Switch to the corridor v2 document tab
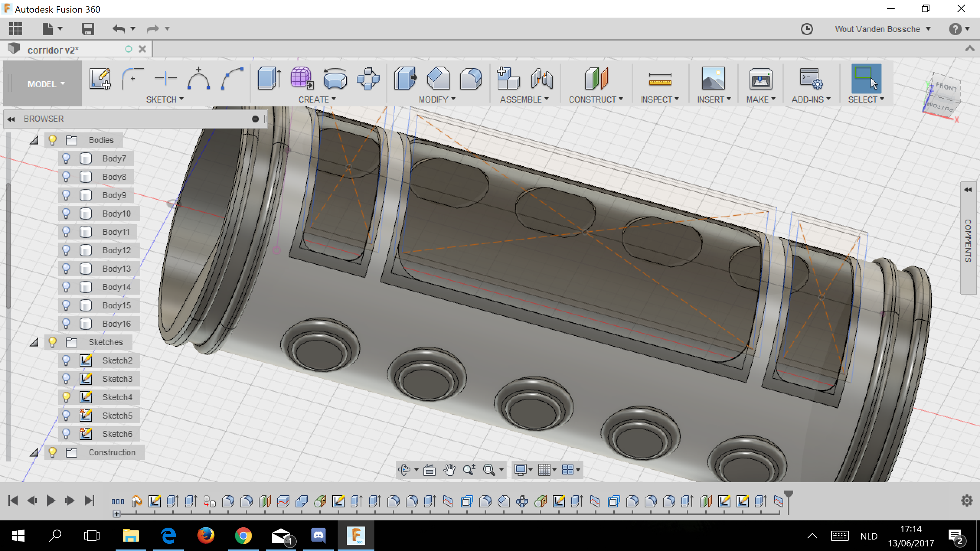The height and width of the screenshot is (551, 980). coord(54,49)
